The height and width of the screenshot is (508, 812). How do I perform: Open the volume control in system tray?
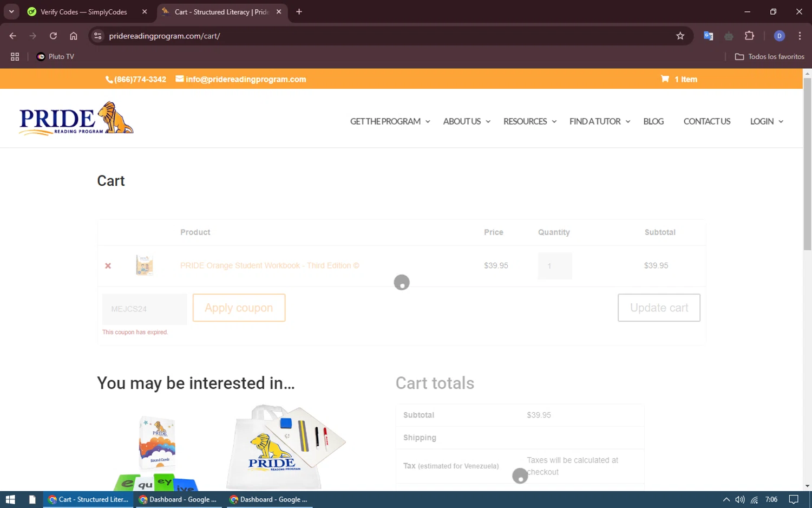point(740,499)
